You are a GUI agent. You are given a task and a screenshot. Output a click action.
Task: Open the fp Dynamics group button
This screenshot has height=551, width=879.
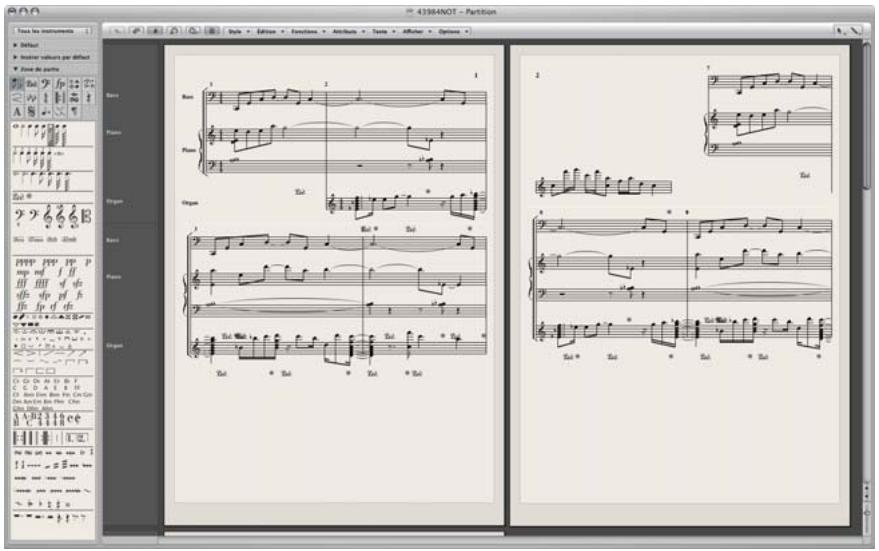(x=60, y=84)
